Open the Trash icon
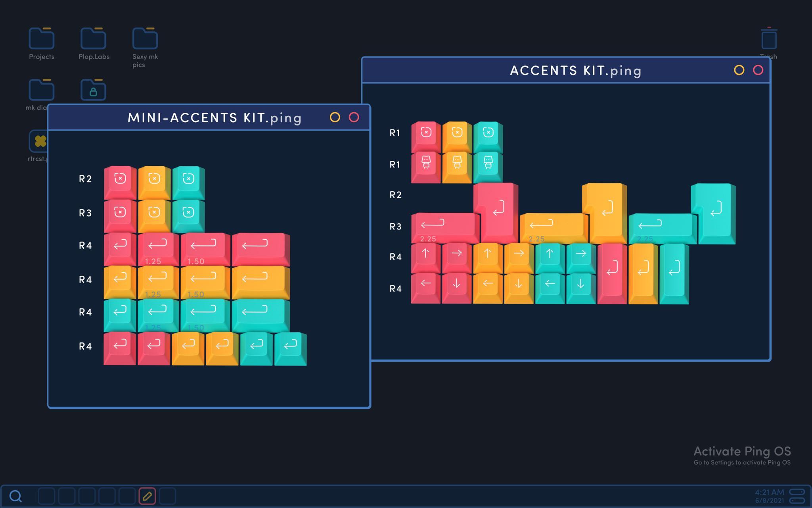Image resolution: width=812 pixels, height=508 pixels. (x=769, y=39)
